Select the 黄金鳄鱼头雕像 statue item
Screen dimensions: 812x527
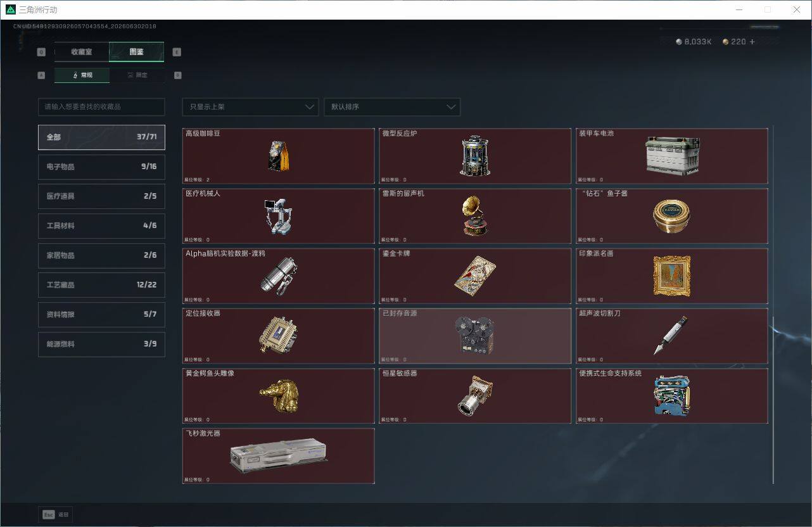pyautogui.click(x=278, y=396)
